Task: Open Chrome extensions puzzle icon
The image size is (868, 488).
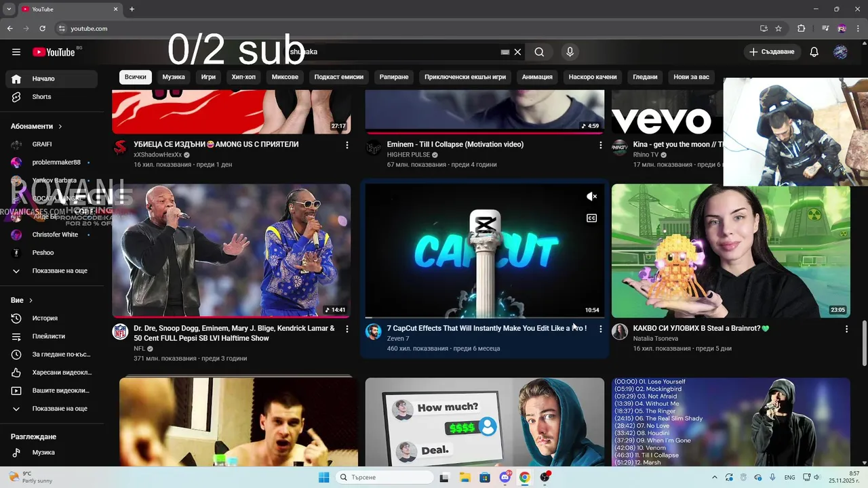Action: tap(801, 28)
